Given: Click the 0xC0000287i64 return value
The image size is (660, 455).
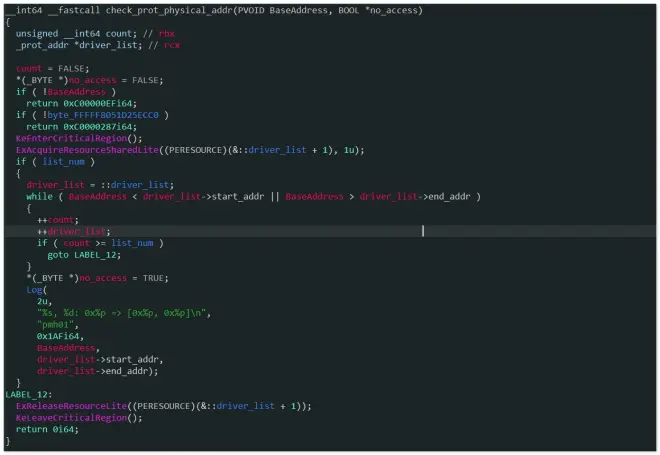Looking at the screenshot, I should (100, 127).
